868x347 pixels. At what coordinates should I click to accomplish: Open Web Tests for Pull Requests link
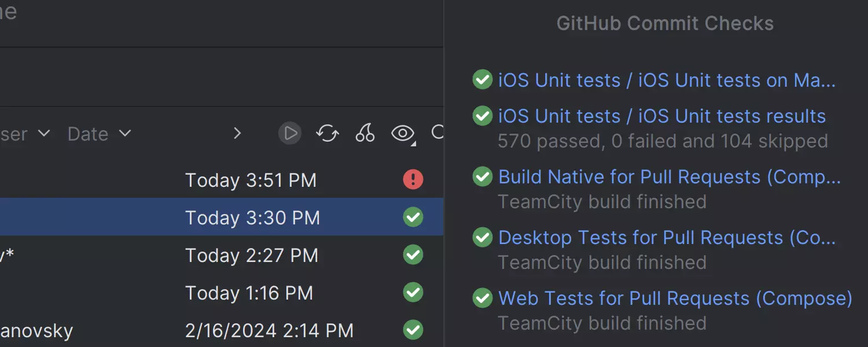675,298
